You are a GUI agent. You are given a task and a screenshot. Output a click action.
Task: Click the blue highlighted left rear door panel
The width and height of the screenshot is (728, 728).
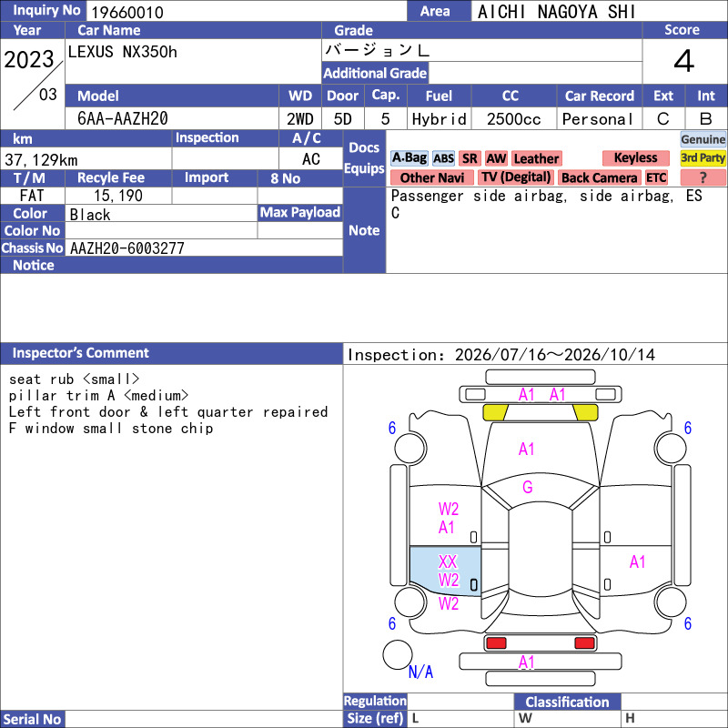tap(445, 571)
